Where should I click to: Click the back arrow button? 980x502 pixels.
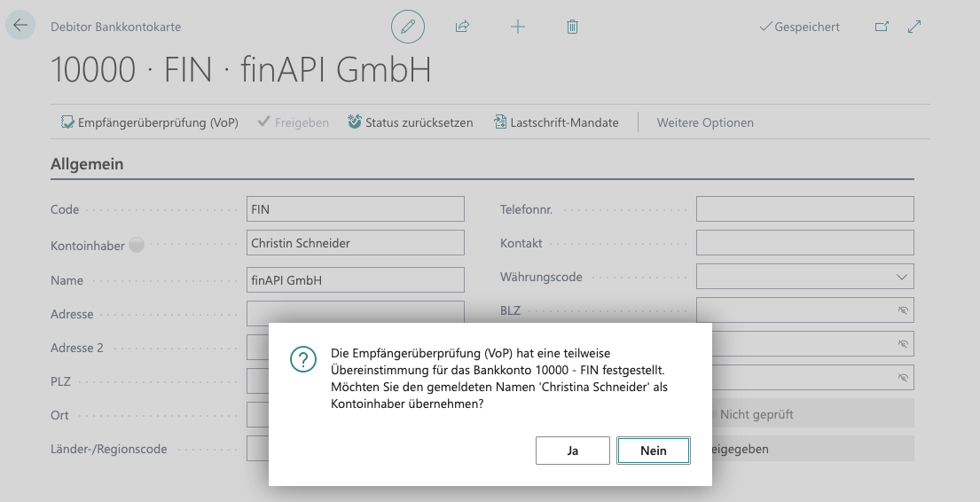[x=20, y=26]
